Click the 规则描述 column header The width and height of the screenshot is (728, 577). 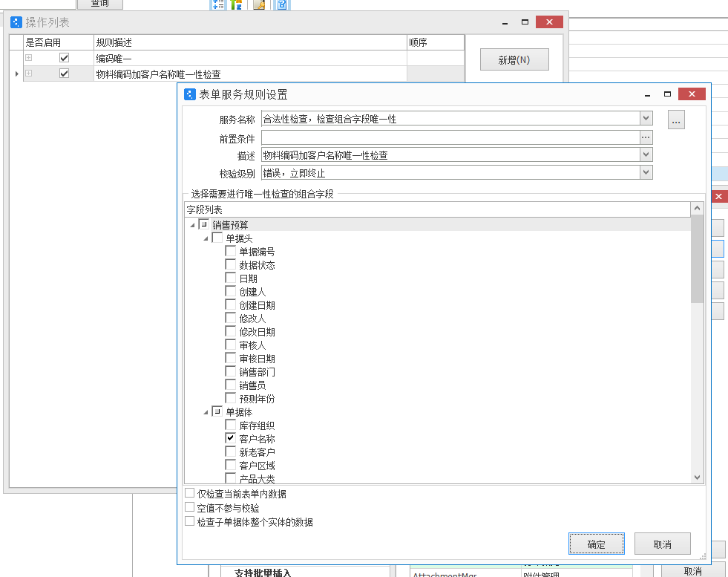click(250, 42)
